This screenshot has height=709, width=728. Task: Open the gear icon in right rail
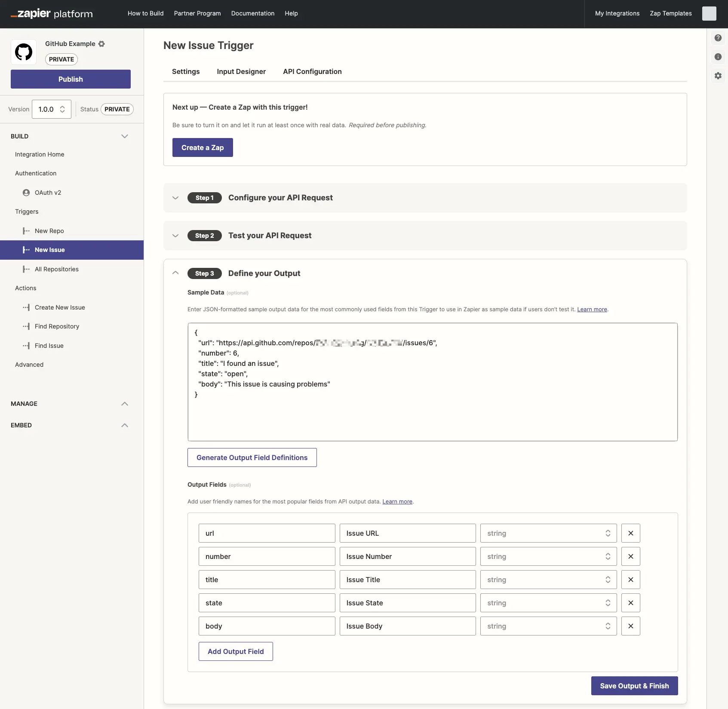718,76
